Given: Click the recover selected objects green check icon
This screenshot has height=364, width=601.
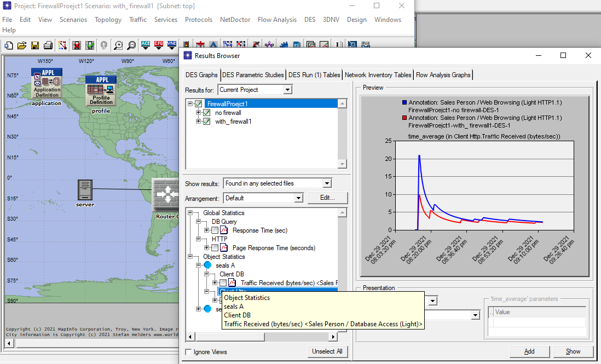Looking at the screenshot, I should [x=90, y=45].
